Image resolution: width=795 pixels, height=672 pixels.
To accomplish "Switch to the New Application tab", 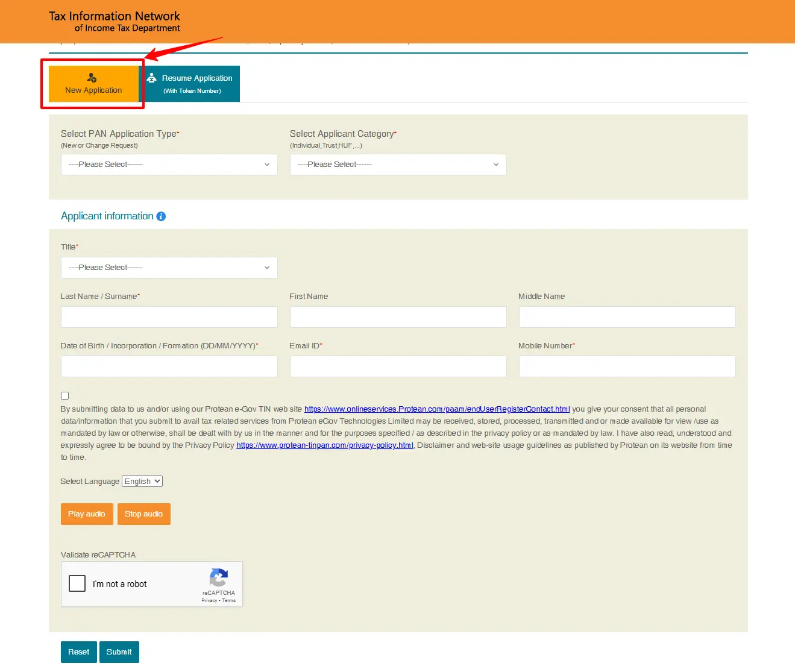I will (93, 84).
